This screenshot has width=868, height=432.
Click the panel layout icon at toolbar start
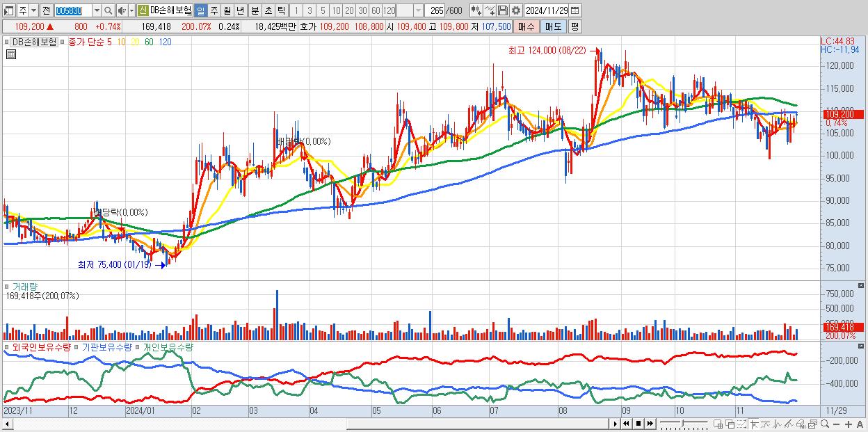(8, 10)
